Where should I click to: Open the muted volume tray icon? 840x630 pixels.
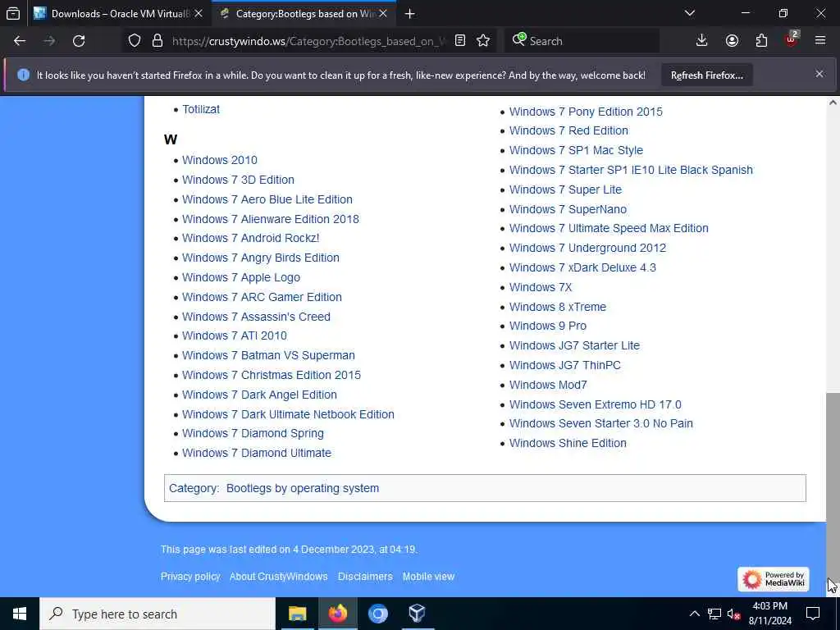pos(733,614)
